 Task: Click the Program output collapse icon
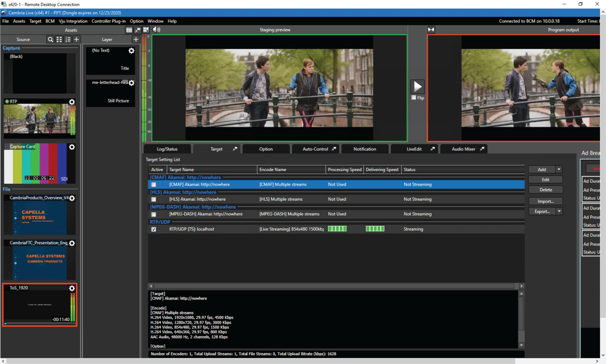(431, 30)
